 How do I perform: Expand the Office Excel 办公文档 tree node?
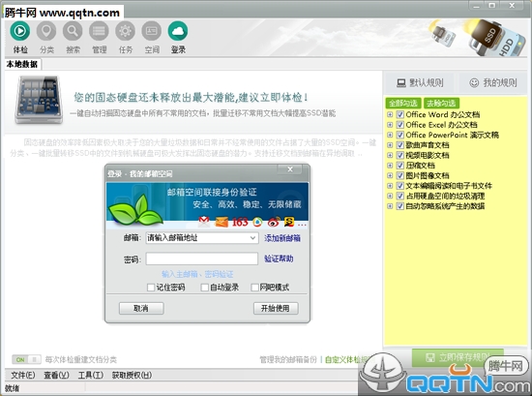tap(390, 125)
